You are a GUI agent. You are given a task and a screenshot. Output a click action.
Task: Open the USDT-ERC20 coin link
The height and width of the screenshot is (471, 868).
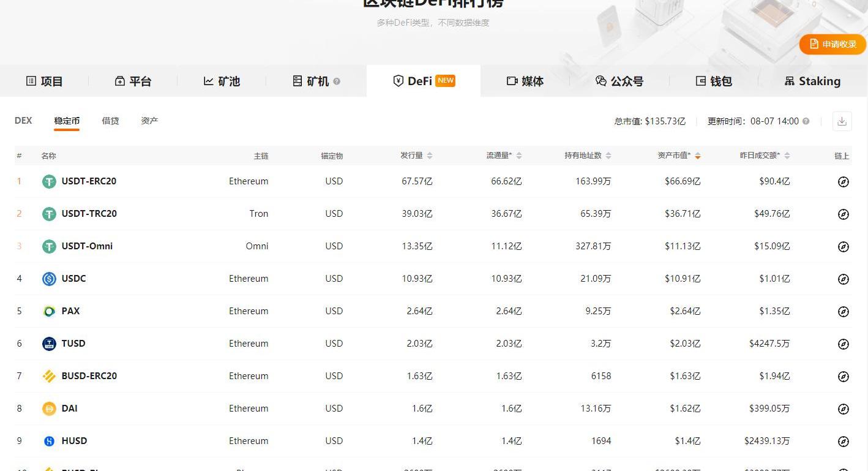pos(89,181)
